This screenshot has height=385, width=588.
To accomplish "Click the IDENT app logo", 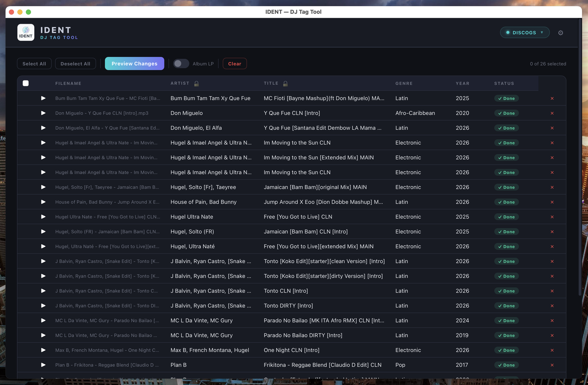I will (x=26, y=32).
